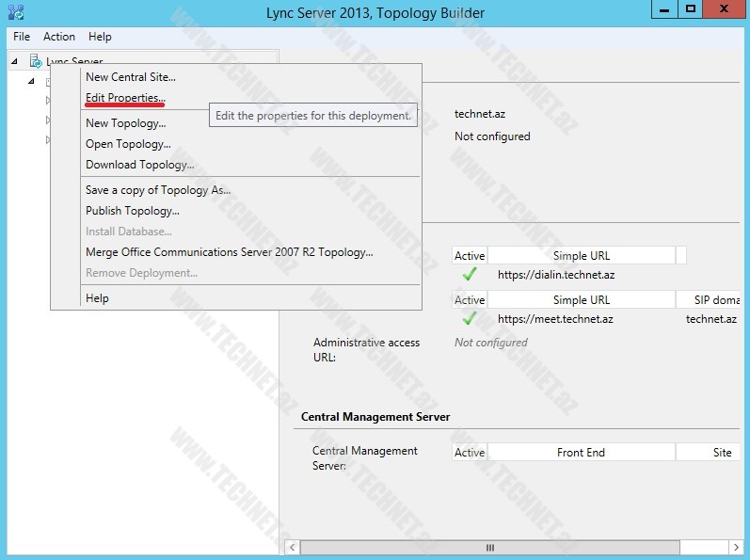This screenshot has width=750, height=560.
Task: Select the https://dialin.technet.az URL text
Action: click(x=556, y=275)
